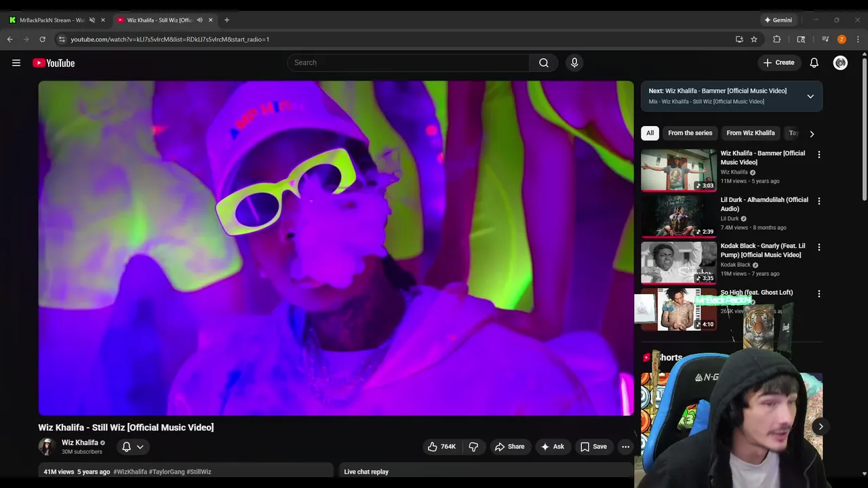Select From the series filter chip

click(690, 133)
